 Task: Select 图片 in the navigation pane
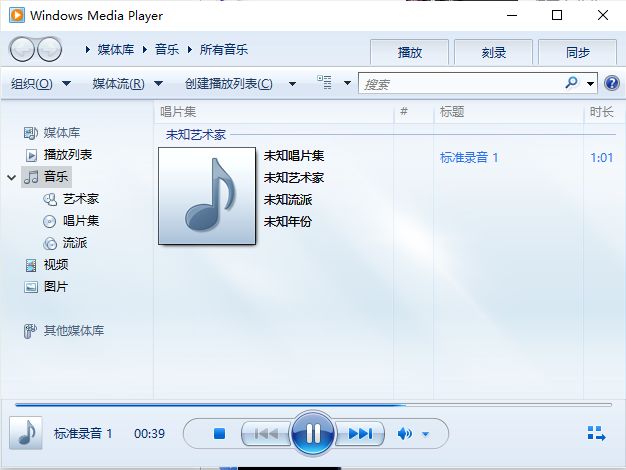tap(46, 287)
